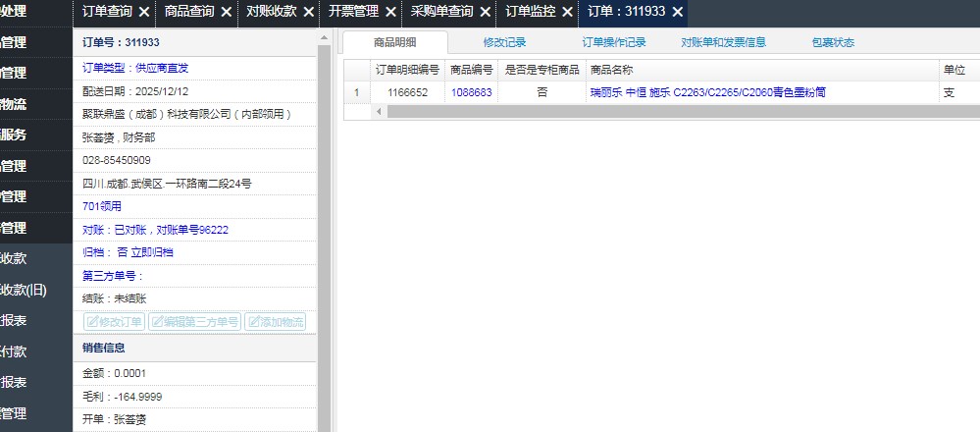Click the up arrow of left panel scrollbar
The height and width of the screenshot is (432, 980).
point(324,38)
